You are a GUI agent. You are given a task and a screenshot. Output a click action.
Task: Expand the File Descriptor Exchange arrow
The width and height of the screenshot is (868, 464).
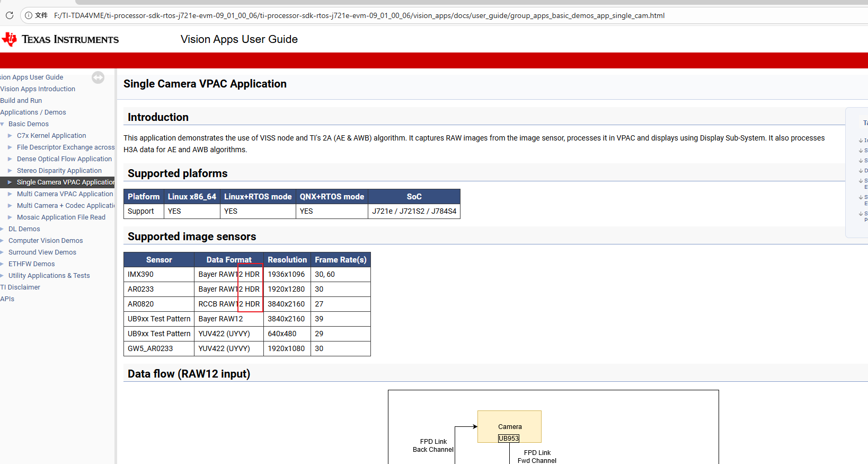click(x=10, y=147)
